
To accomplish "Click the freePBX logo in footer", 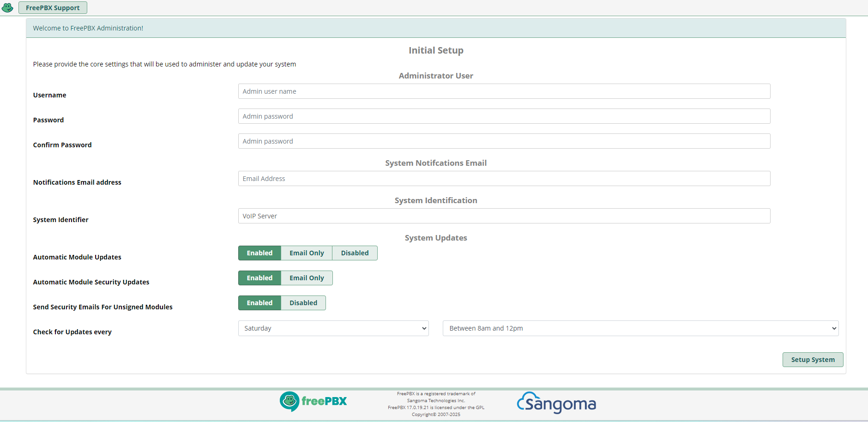I will (313, 401).
